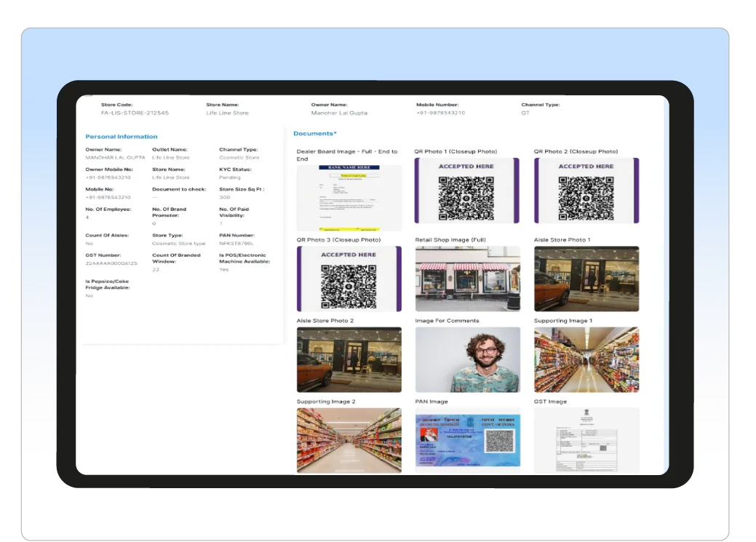Click Store Type value Cosmetic Store type
Screen dimensions: 756x542
(179, 244)
